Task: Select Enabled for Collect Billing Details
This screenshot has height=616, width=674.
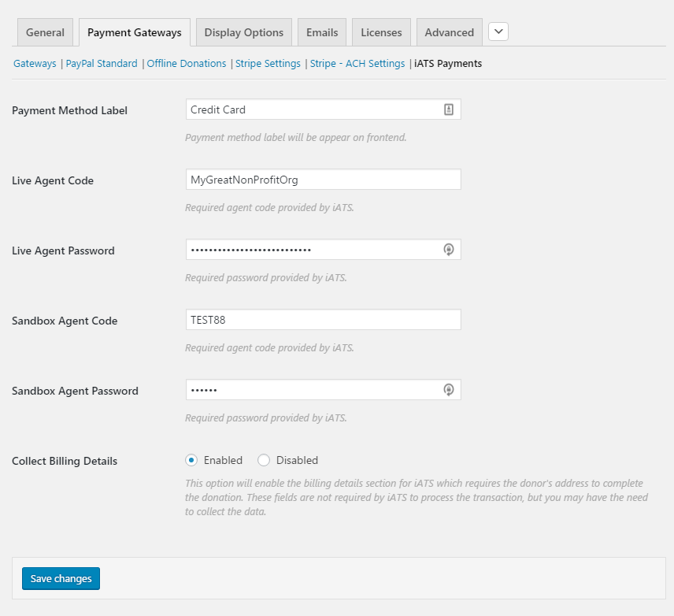Action: 191,460
